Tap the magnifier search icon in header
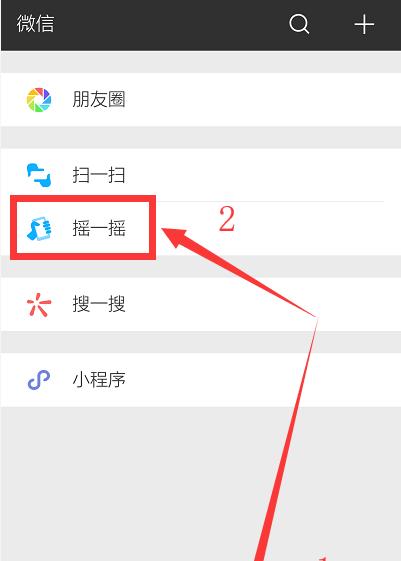The width and height of the screenshot is (401, 561). click(299, 24)
